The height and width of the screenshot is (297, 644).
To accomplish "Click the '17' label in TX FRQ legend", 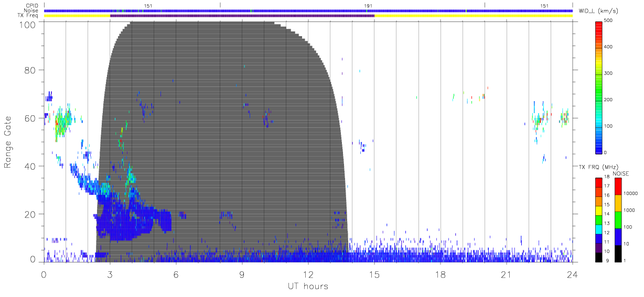I will point(607,186).
